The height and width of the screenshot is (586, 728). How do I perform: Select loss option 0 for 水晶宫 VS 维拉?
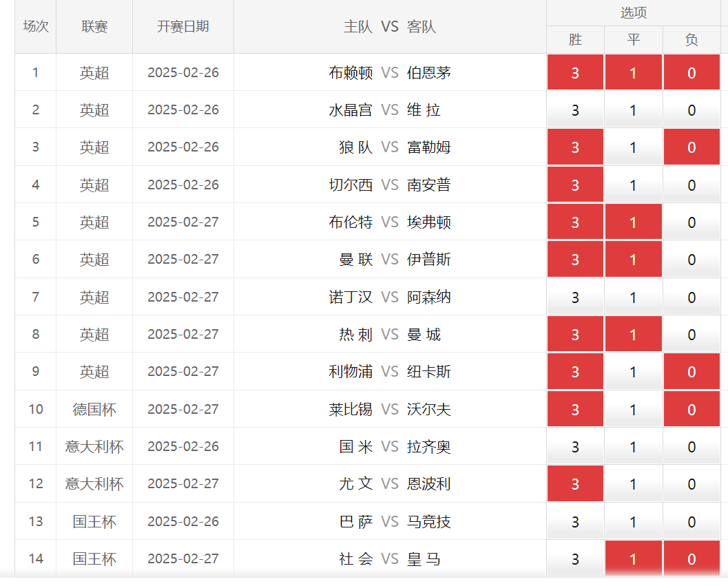(x=691, y=110)
